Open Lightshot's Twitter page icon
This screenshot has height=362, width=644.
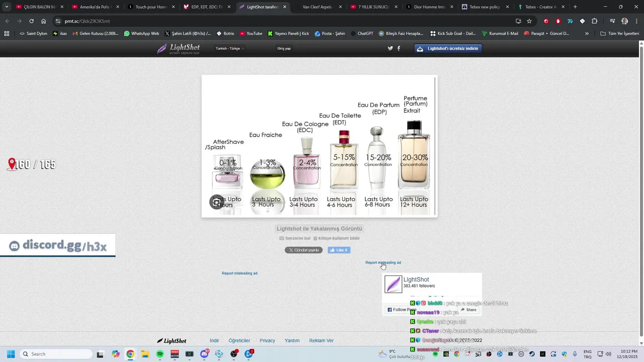point(390,48)
